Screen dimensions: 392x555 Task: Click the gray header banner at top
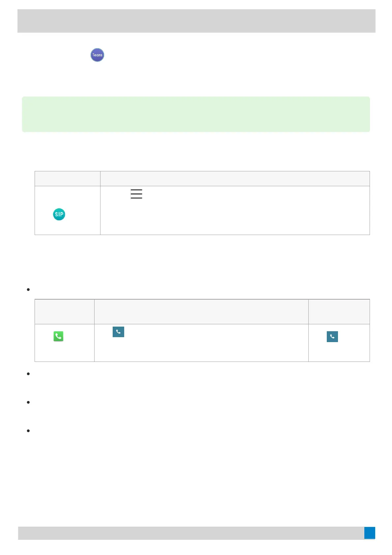(196, 21)
